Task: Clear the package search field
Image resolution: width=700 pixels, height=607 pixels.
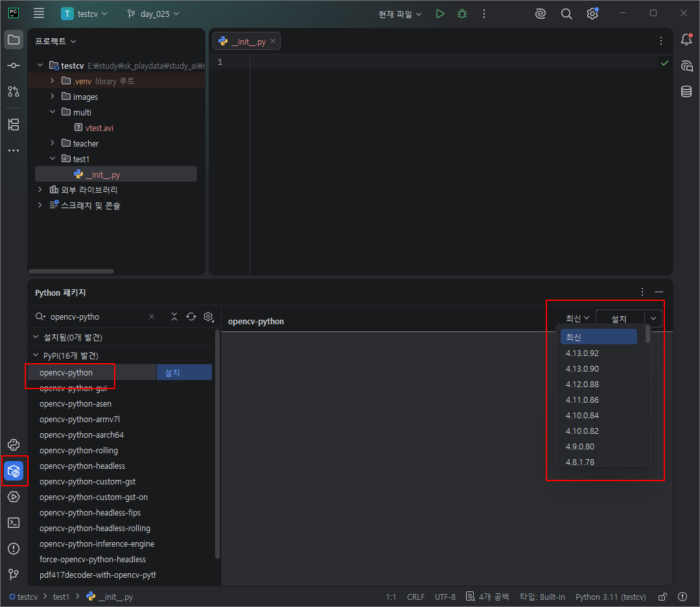Action: [x=152, y=316]
